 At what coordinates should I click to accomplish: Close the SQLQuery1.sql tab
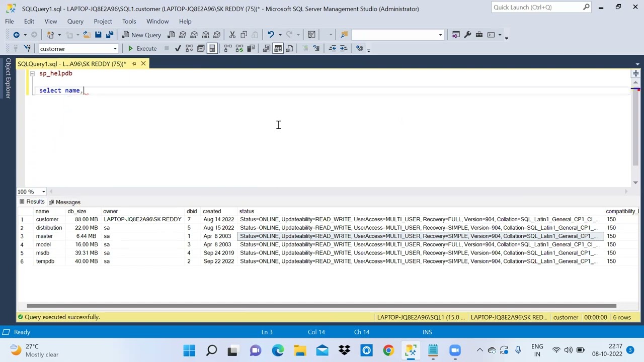(143, 64)
